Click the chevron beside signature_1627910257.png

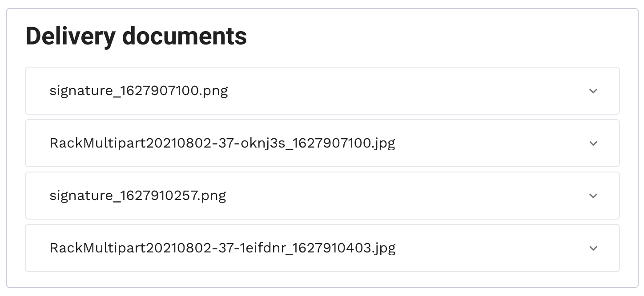coord(593,196)
